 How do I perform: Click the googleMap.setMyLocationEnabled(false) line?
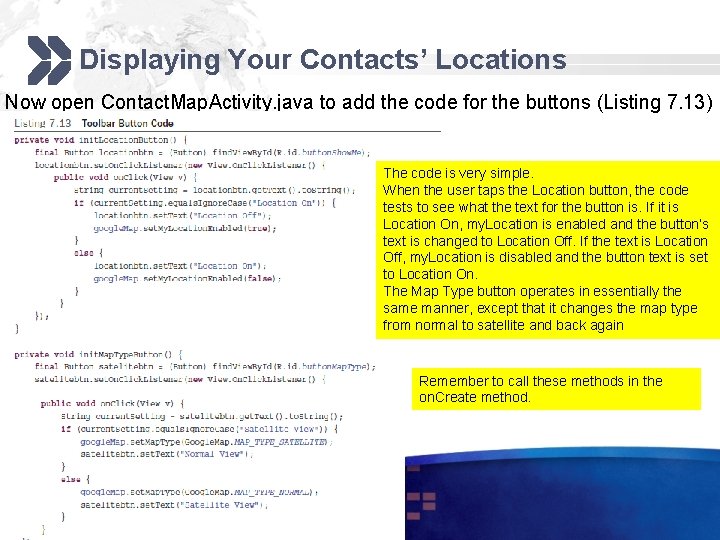(x=187, y=278)
